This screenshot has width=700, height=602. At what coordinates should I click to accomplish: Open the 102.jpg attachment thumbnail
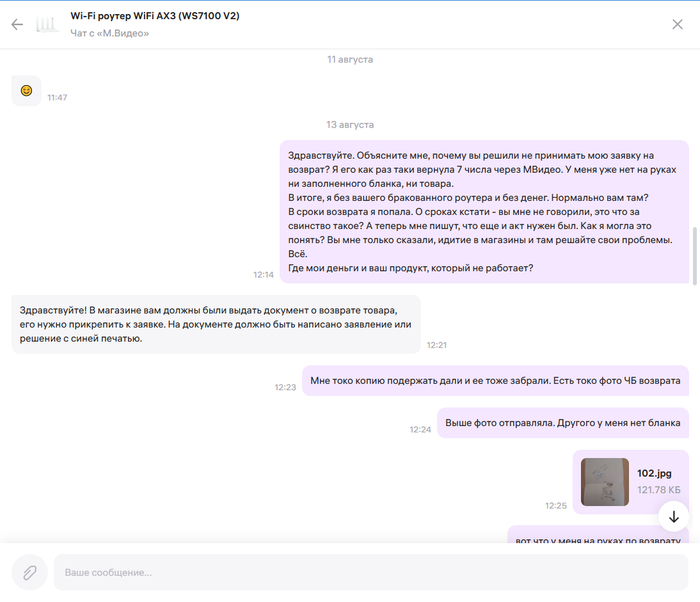coord(605,481)
